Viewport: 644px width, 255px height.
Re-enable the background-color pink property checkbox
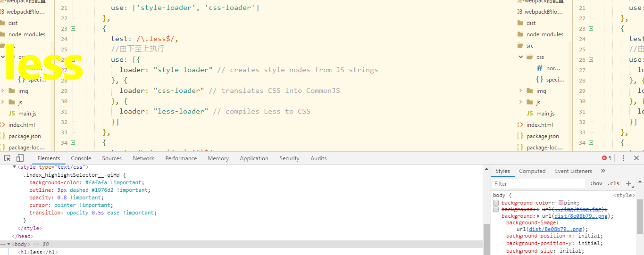click(496, 203)
